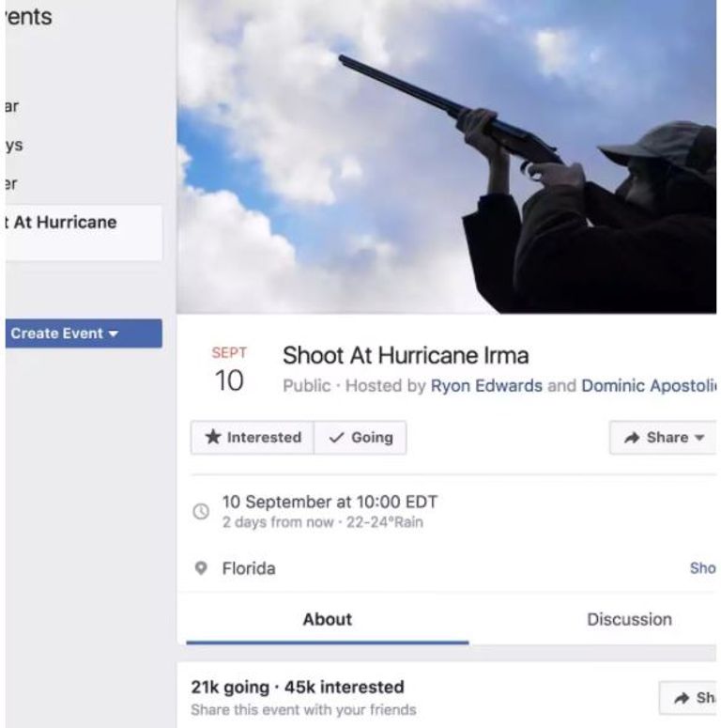The height and width of the screenshot is (728, 721).
Task: Click the location pin icon next to Florida
Action: (x=200, y=568)
